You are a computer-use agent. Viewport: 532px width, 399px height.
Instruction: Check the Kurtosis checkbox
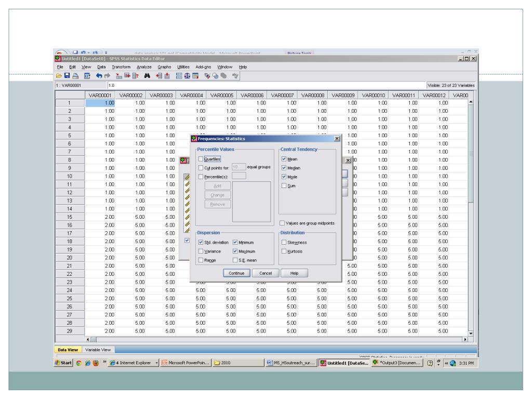point(284,251)
